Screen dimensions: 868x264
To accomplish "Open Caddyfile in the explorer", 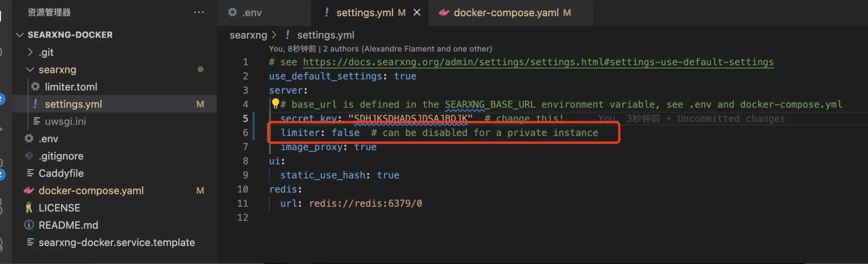I will tap(61, 173).
